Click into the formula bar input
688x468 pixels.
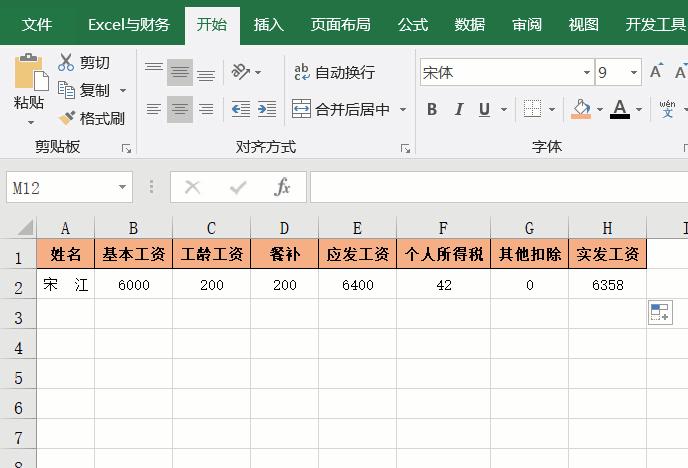(x=499, y=188)
